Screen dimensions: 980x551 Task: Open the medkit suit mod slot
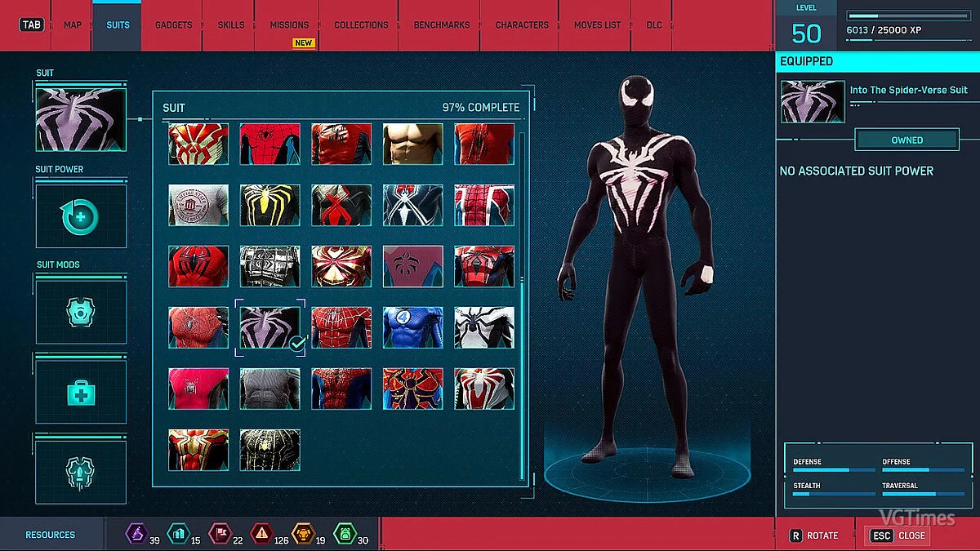coord(81,393)
